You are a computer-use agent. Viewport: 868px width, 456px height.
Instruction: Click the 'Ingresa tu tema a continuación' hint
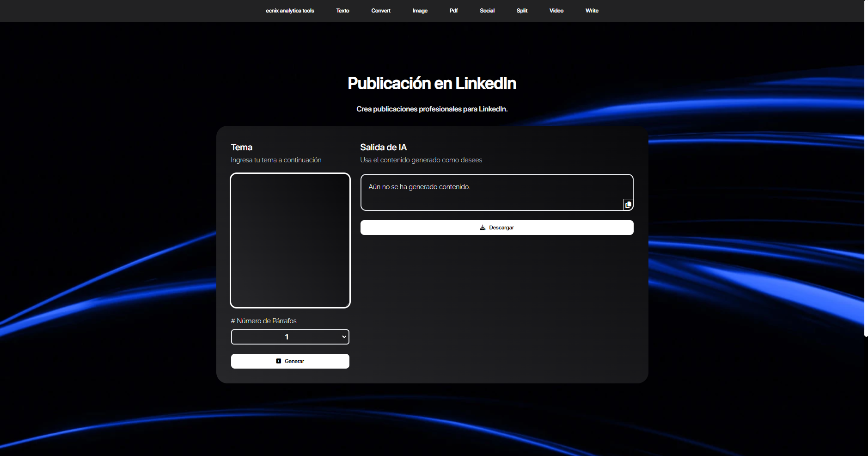point(276,160)
